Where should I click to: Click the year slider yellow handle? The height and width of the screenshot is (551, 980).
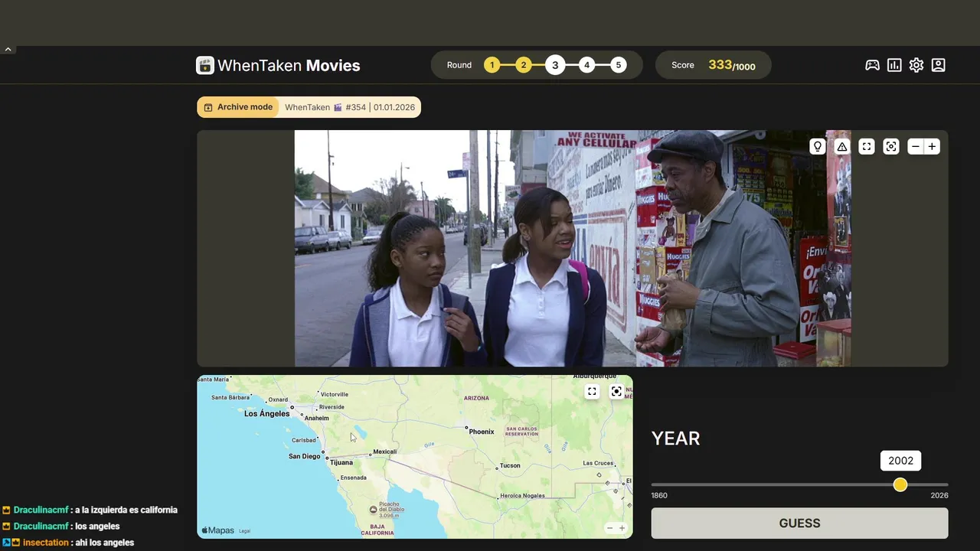900,484
